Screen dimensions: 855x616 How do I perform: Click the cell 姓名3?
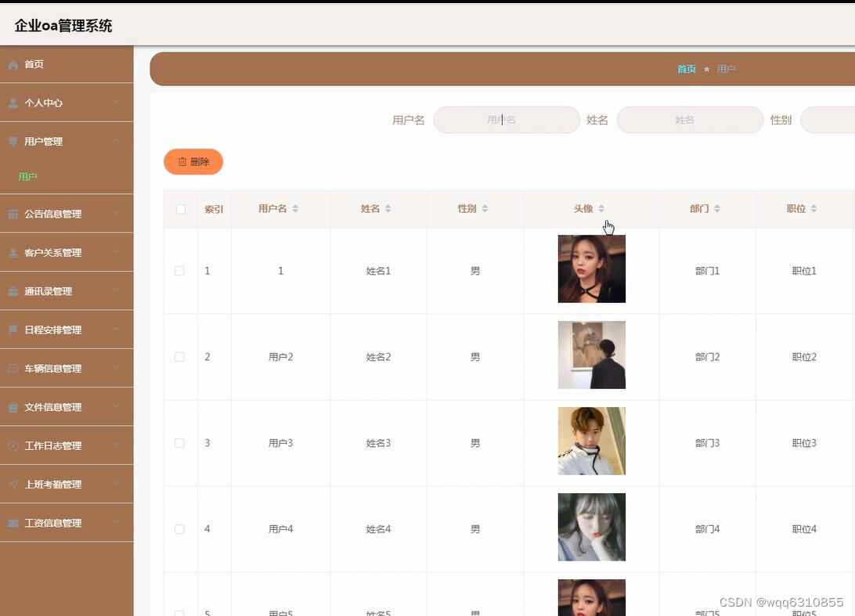[x=378, y=443]
